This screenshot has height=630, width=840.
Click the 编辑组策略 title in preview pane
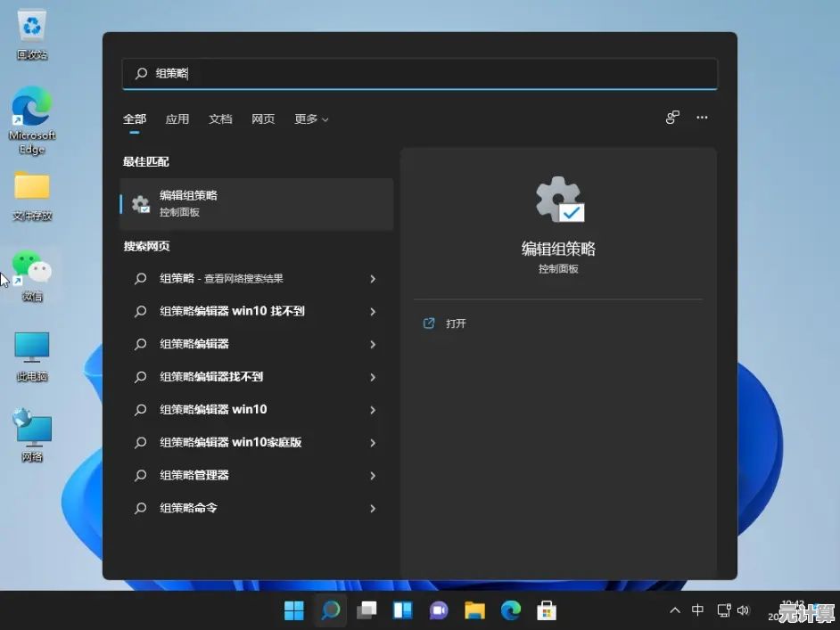point(558,249)
